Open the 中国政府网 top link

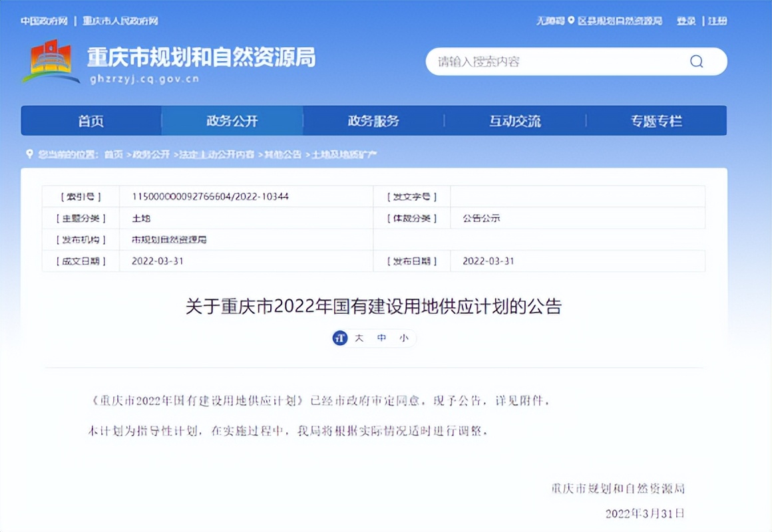pos(45,21)
